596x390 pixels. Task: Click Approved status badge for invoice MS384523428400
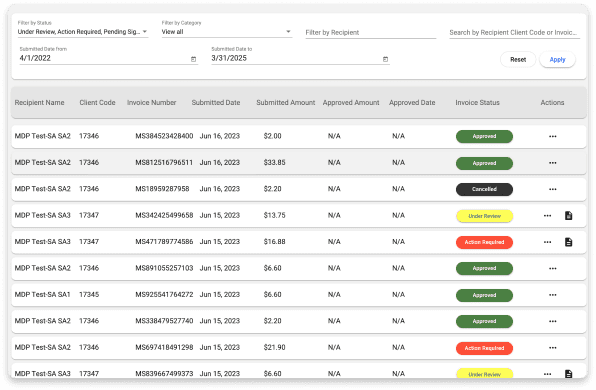click(484, 136)
